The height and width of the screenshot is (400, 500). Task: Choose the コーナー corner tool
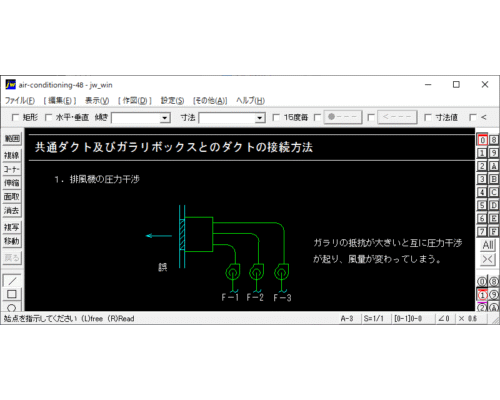point(12,169)
